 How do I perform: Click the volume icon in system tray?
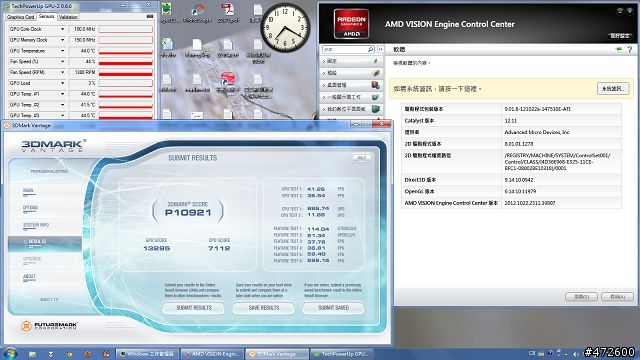[x=576, y=354]
